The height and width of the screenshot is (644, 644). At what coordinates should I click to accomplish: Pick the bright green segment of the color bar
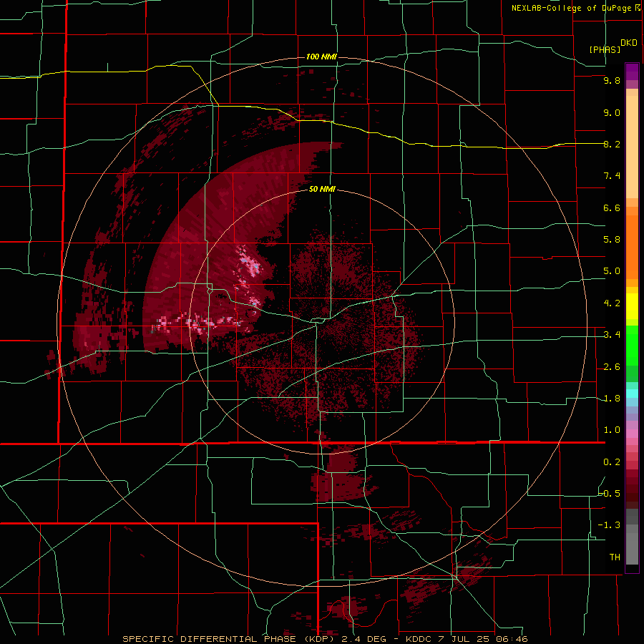tap(632, 345)
